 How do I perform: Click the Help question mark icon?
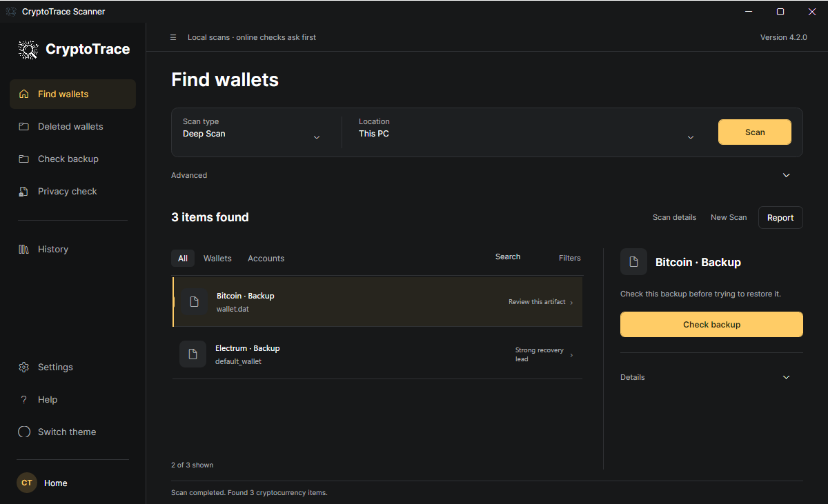coord(24,399)
